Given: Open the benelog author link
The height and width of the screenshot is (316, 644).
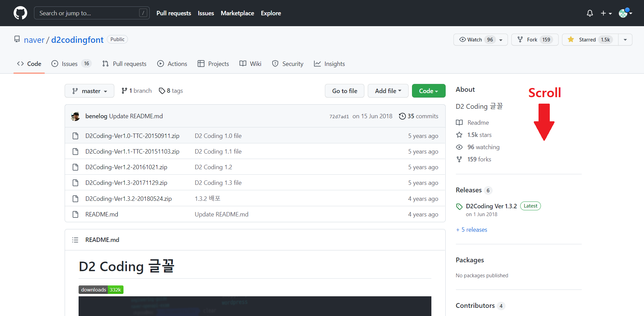Looking at the screenshot, I should click(96, 116).
